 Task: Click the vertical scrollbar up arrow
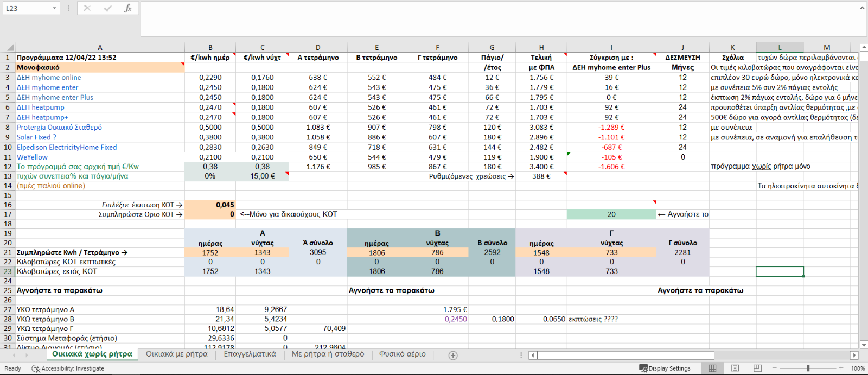[x=863, y=48]
